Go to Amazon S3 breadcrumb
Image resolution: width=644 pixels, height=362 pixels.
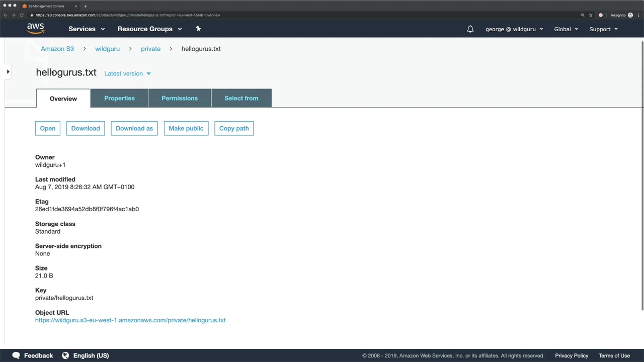pos(57,49)
